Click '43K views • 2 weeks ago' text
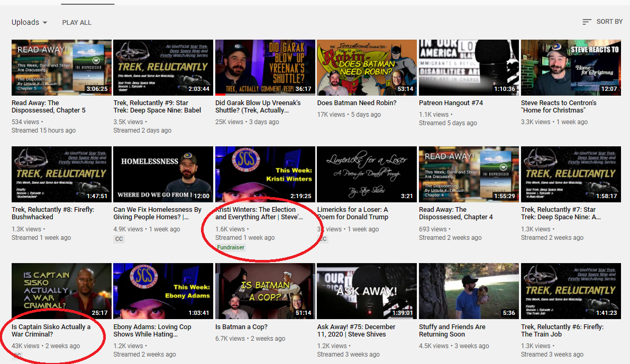The width and height of the screenshot is (630, 364). pyautogui.click(x=46, y=346)
